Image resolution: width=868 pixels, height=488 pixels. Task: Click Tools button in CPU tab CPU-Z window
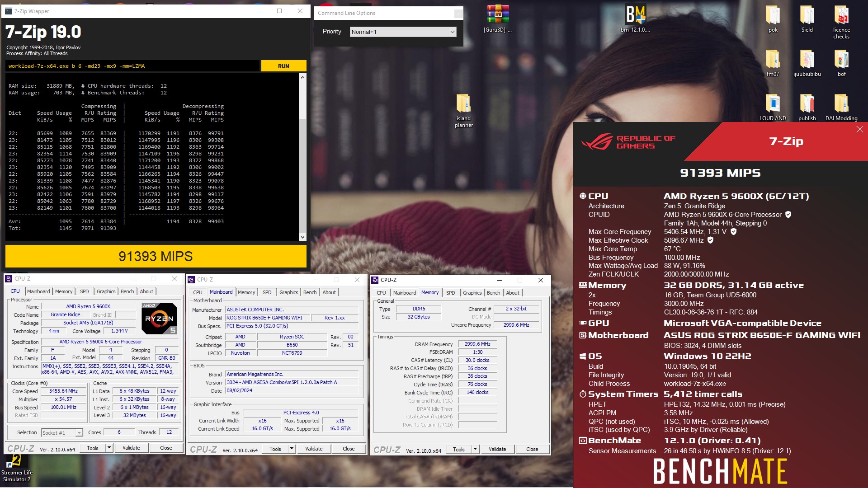[93, 448]
